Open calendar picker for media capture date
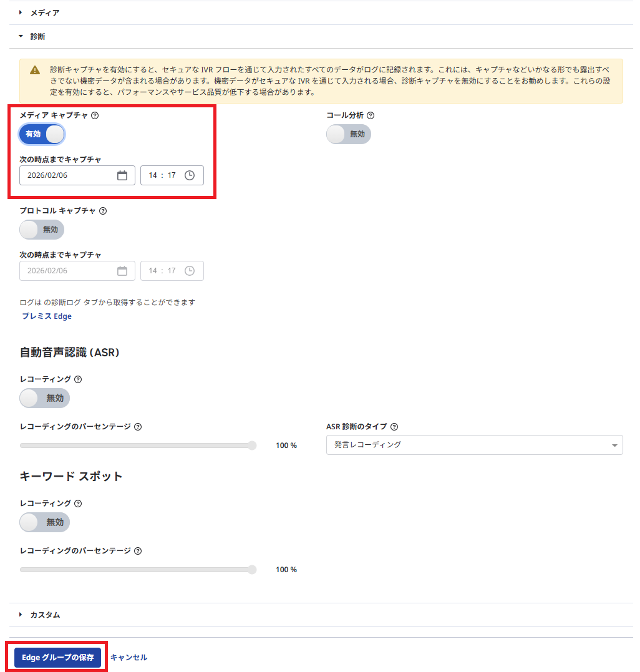Image resolution: width=640 pixels, height=672 pixels. click(122, 175)
